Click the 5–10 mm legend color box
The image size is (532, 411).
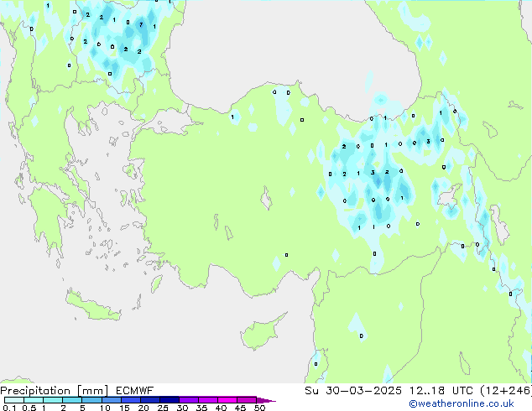91,400
